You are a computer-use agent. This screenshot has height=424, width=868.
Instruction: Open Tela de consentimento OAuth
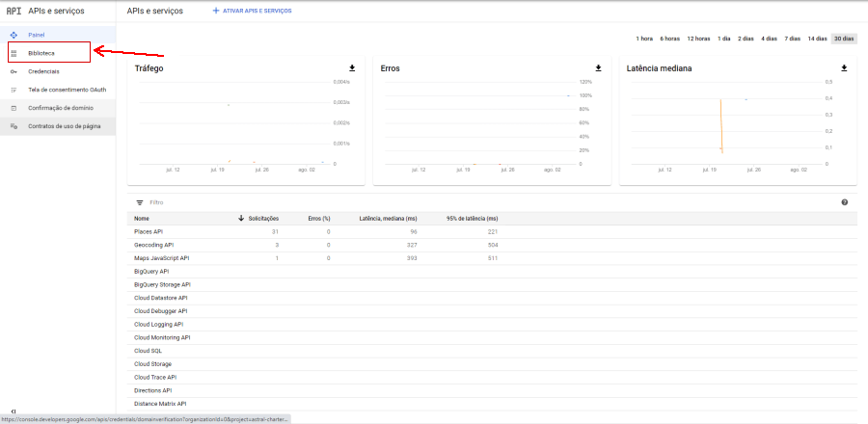[58, 90]
